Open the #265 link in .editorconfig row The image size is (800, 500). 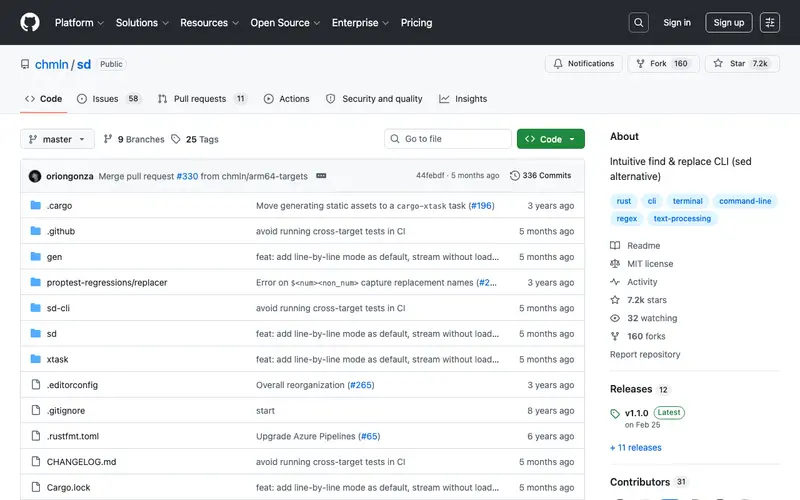pyautogui.click(x=361, y=385)
